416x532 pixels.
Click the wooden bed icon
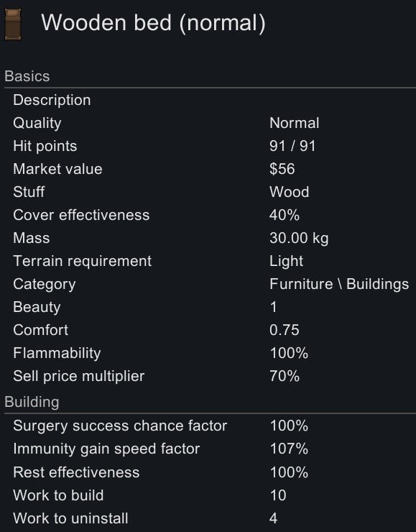click(x=13, y=24)
